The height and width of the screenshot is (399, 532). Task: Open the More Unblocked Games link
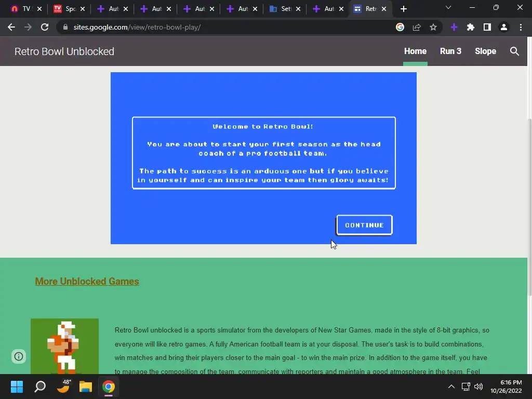click(x=87, y=281)
